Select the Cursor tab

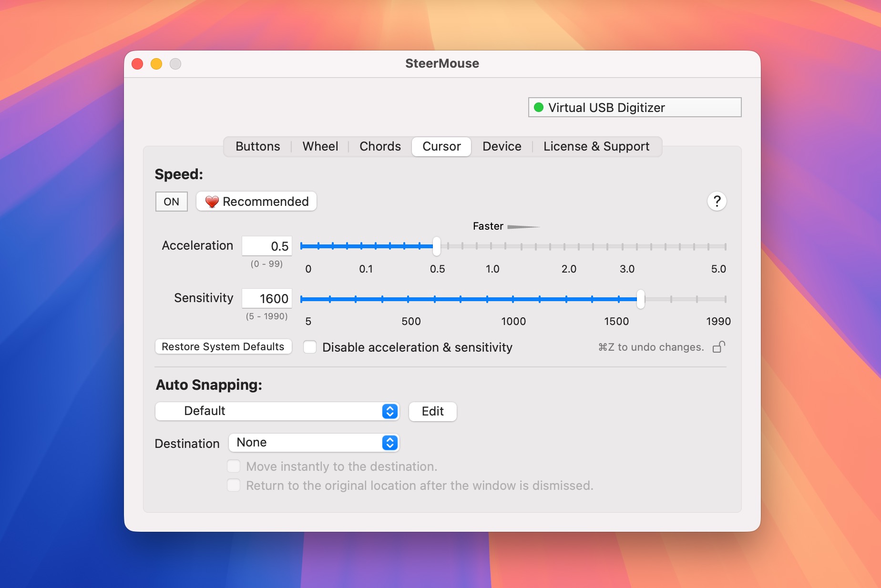441,146
